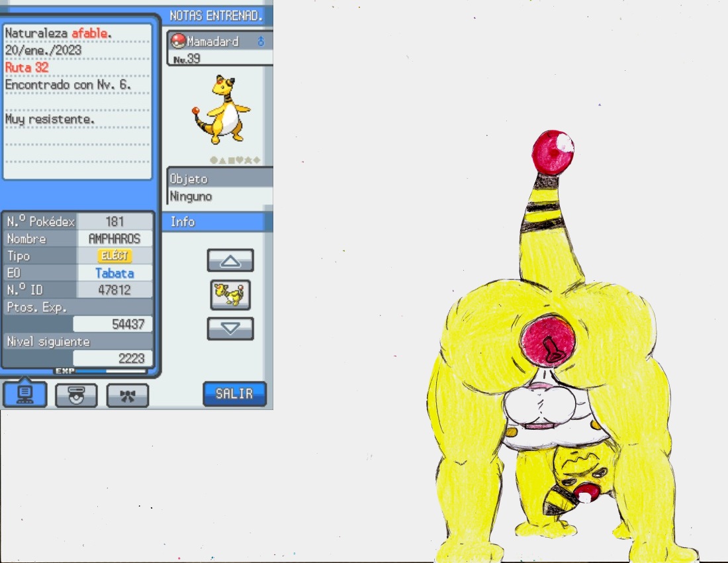728x563 pixels.
Task: Click the Poké Ball icon beside Mamadard
Action: [178, 41]
